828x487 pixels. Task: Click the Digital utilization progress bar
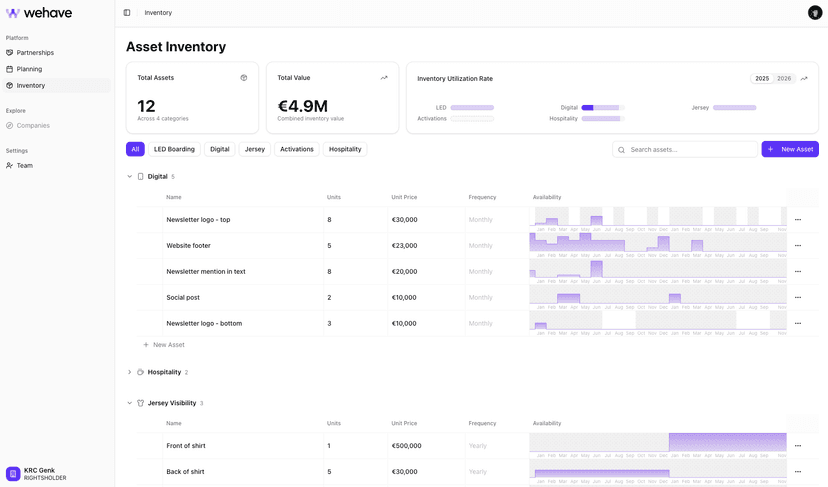click(x=603, y=107)
